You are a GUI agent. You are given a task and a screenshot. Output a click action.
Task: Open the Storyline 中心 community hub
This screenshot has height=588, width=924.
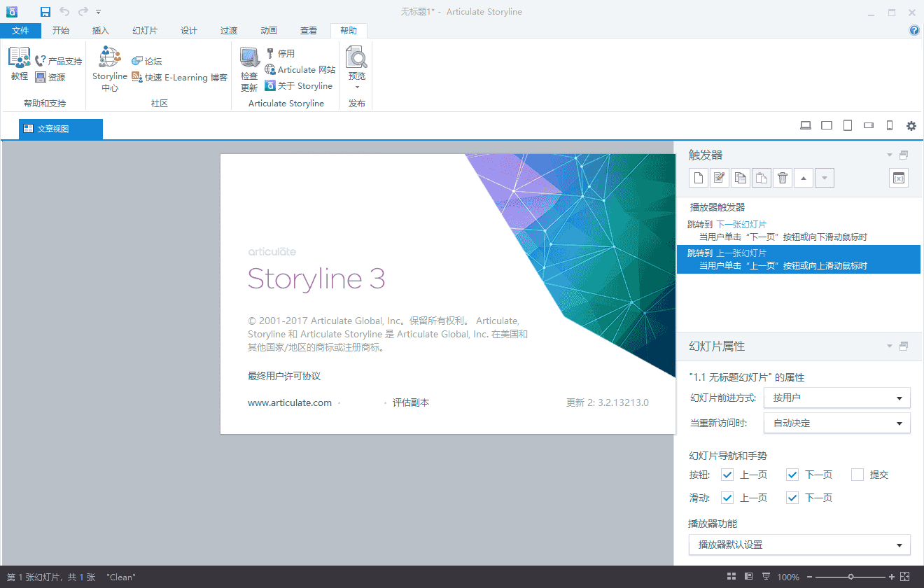(x=110, y=69)
